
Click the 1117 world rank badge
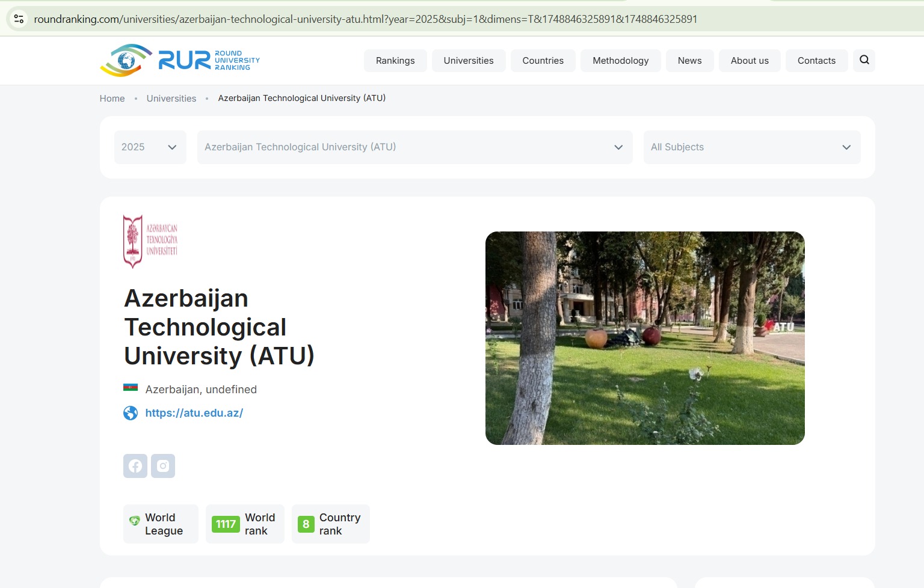tap(226, 524)
